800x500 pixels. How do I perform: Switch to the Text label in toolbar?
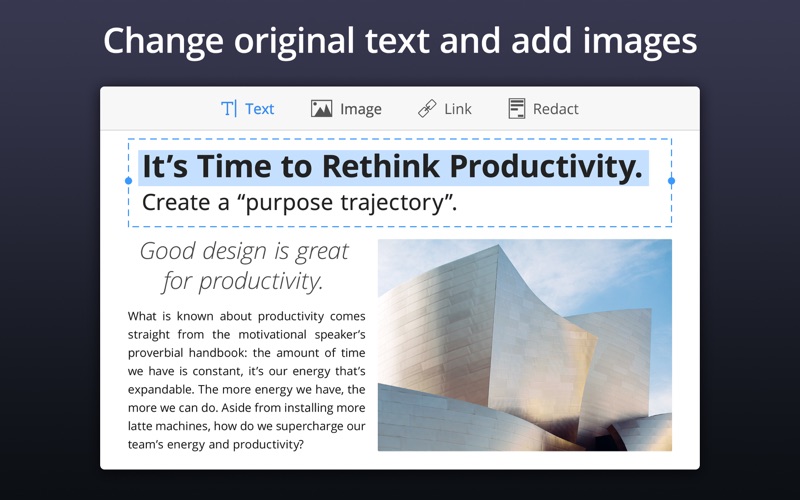click(x=260, y=109)
